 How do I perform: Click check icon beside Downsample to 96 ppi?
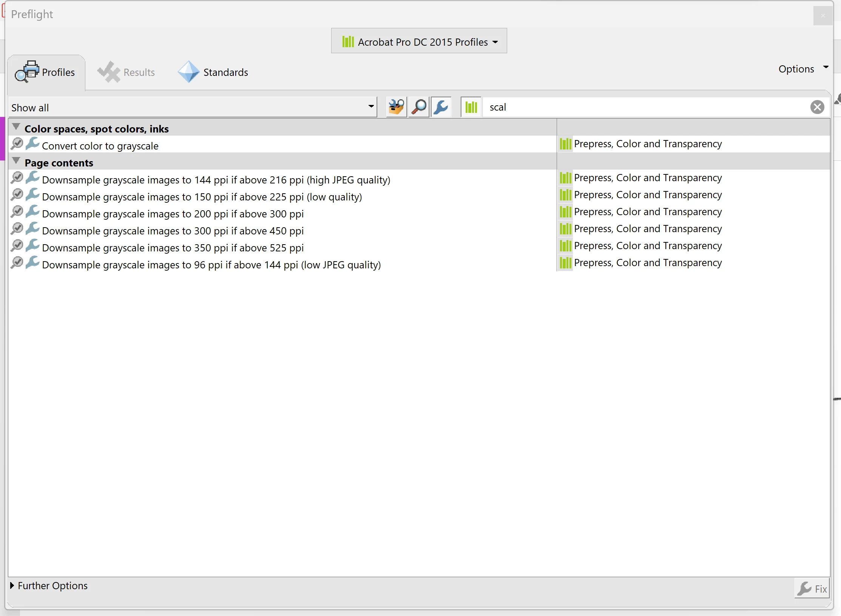pyautogui.click(x=17, y=263)
